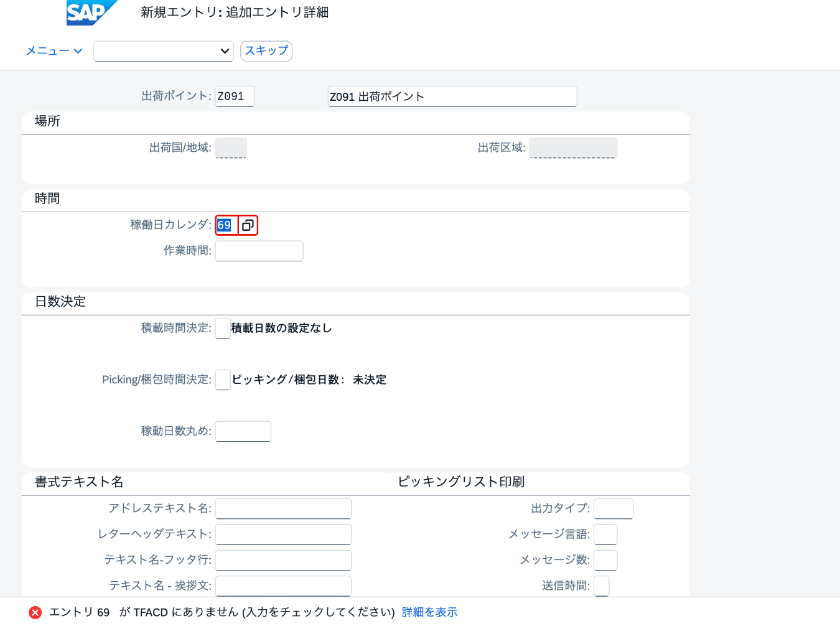Click the error text エントリ 69 が TFACD にありません
Image resolution: width=840 pixels, height=626 pixels.
pos(222,612)
